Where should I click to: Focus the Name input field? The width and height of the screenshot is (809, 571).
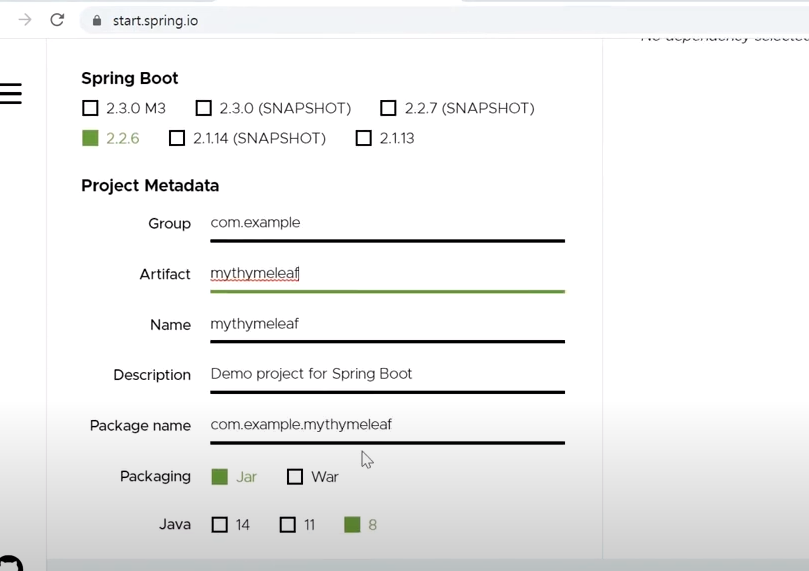pyautogui.click(x=387, y=324)
